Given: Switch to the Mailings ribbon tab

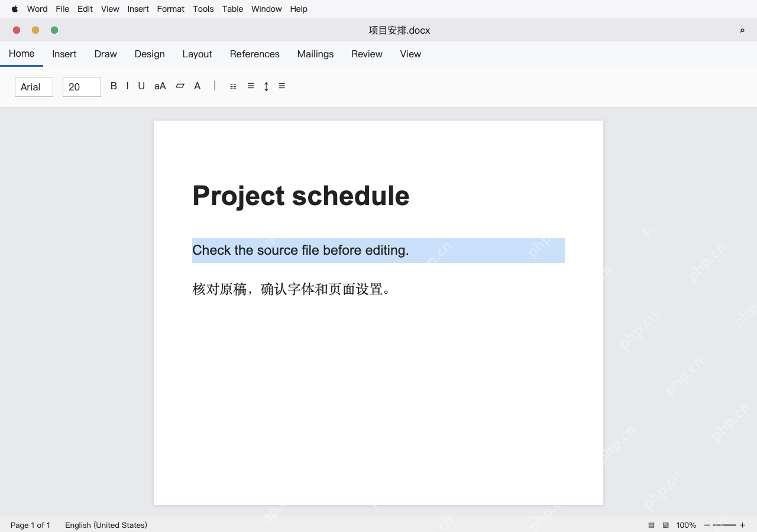Looking at the screenshot, I should [315, 54].
